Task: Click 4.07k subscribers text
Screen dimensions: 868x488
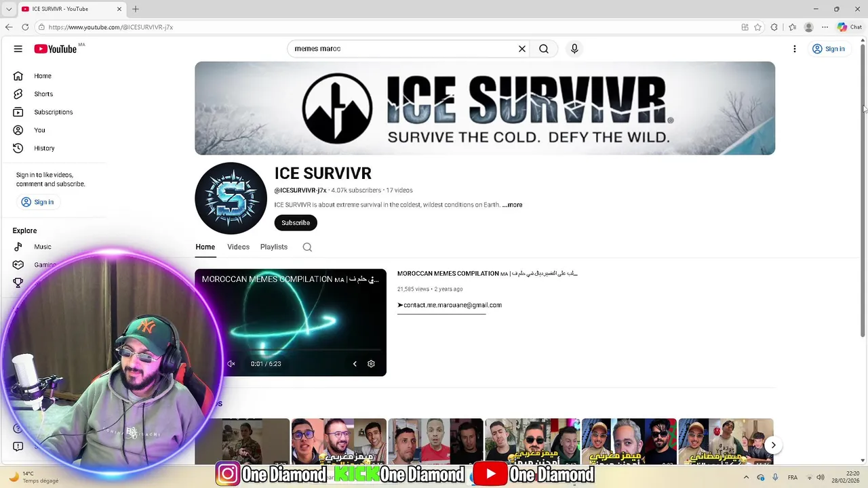Action: click(x=356, y=190)
